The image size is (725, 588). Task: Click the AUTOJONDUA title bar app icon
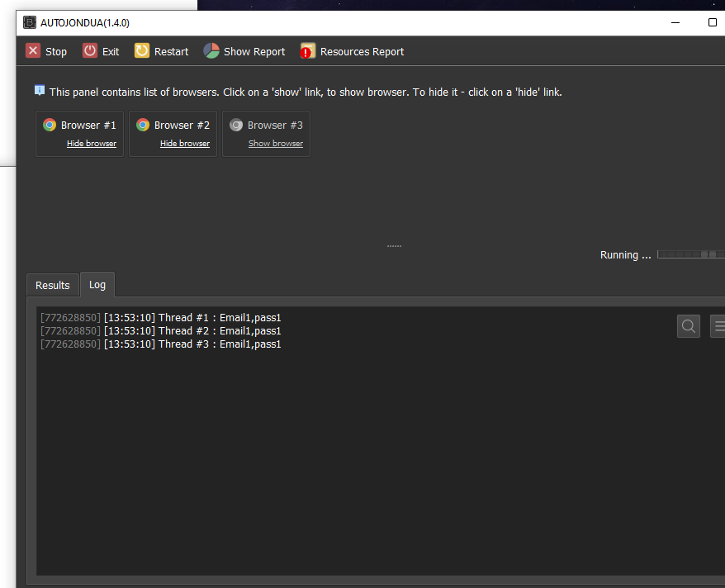tap(30, 22)
